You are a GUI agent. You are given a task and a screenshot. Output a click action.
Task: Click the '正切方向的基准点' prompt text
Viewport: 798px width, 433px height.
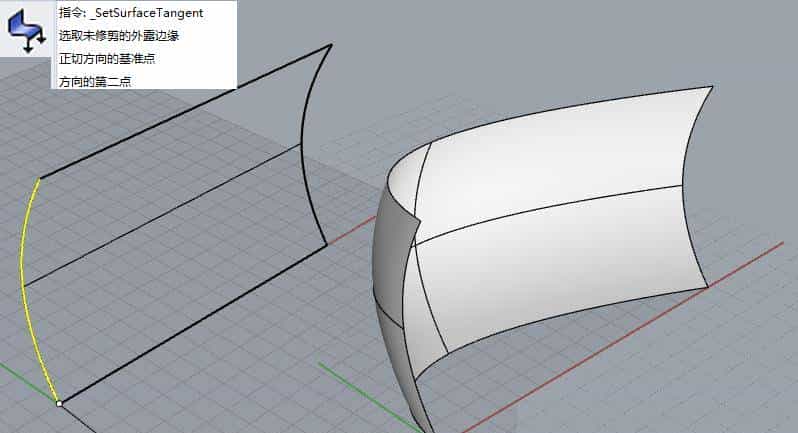(107, 59)
